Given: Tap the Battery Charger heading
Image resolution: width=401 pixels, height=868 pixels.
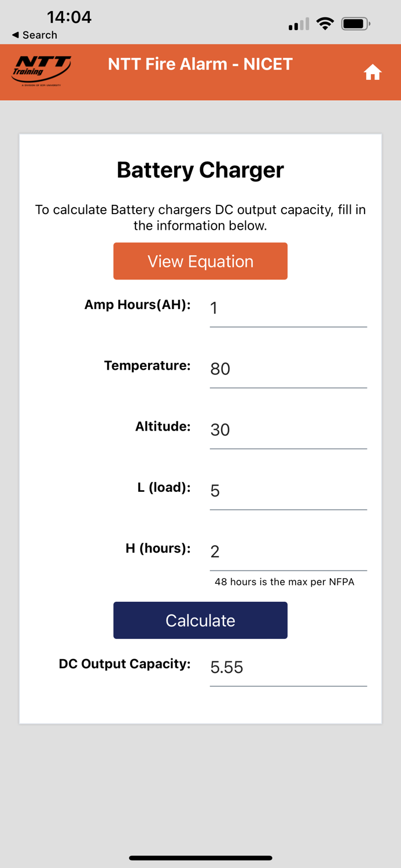Looking at the screenshot, I should pos(200,170).
